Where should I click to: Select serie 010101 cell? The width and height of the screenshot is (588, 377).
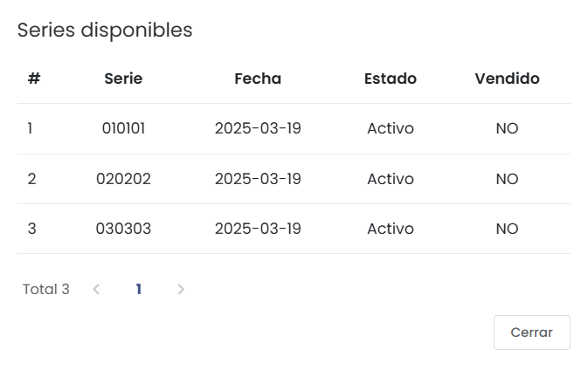(123, 128)
